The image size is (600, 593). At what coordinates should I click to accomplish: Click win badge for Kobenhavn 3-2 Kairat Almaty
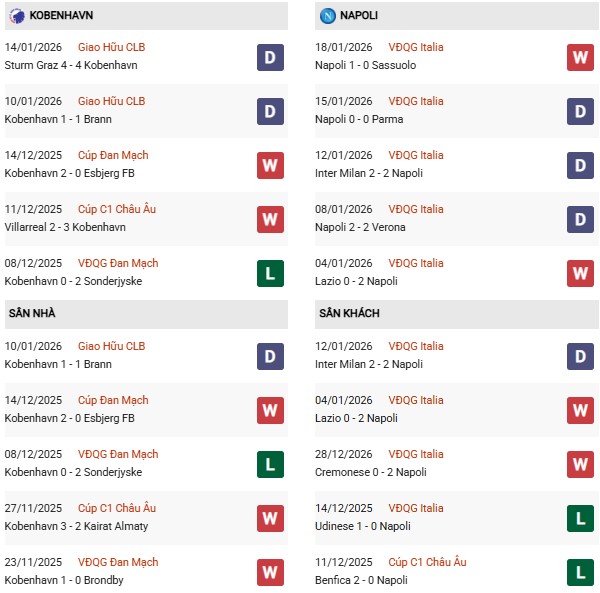pyautogui.click(x=270, y=518)
